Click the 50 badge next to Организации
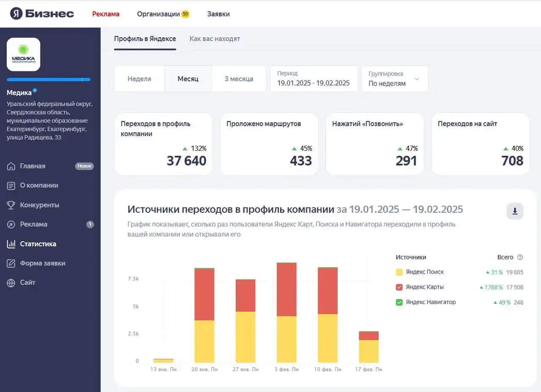The width and height of the screenshot is (541, 392). 185,14
